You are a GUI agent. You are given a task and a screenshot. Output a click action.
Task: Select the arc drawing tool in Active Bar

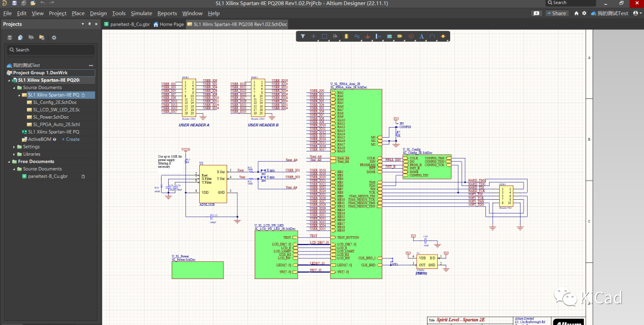pos(432,36)
